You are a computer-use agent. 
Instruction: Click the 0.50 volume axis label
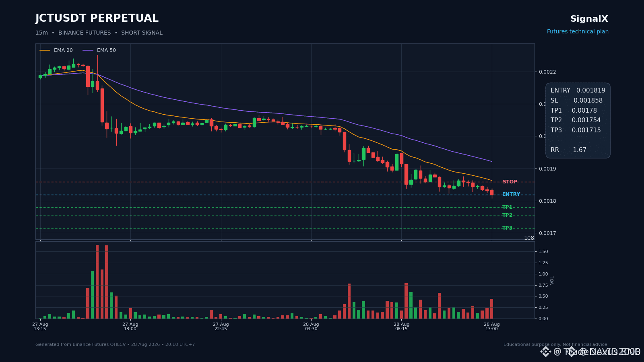pyautogui.click(x=543, y=296)
